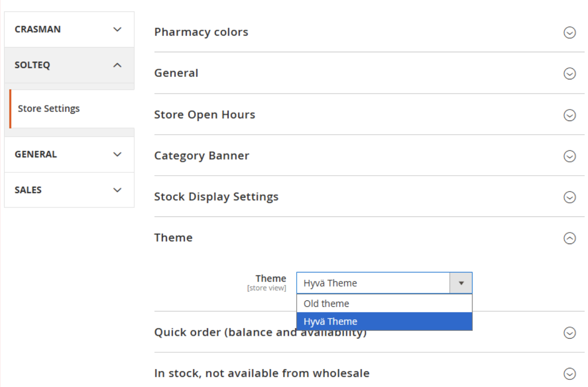Expand the CRASMAN sidebar group
Viewport: 588px width, 387px height.
tap(69, 29)
